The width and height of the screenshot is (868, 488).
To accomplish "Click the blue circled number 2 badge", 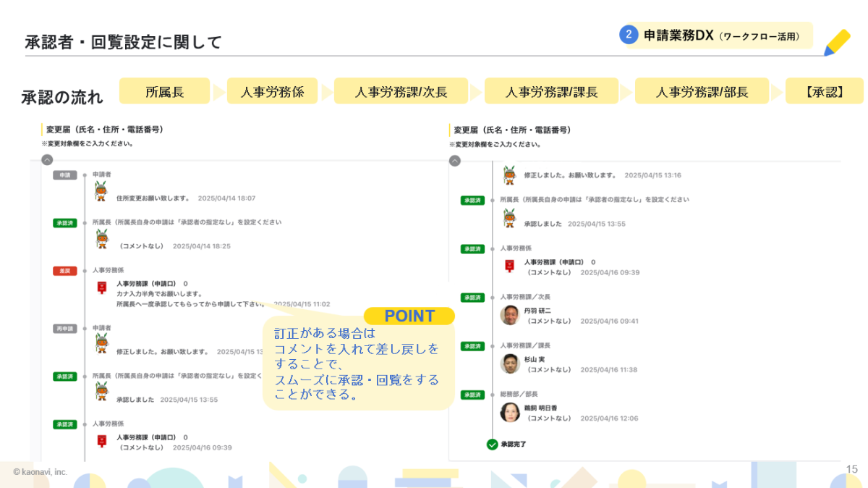I will coord(629,35).
